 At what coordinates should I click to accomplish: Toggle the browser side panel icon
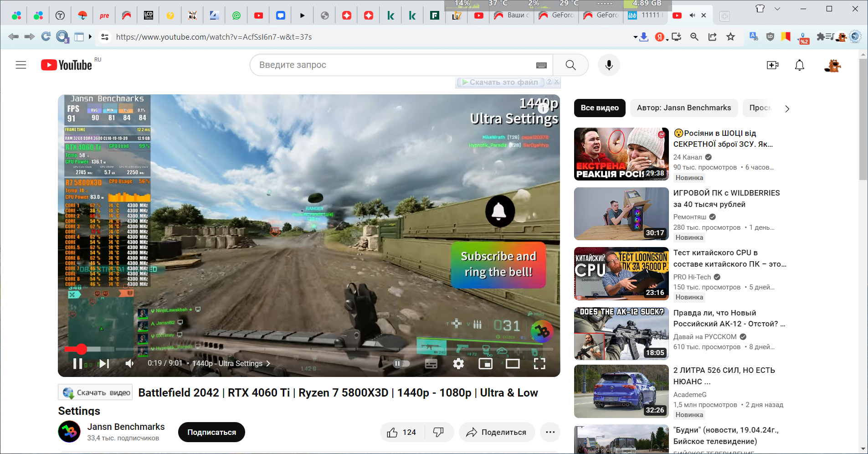[x=79, y=37]
